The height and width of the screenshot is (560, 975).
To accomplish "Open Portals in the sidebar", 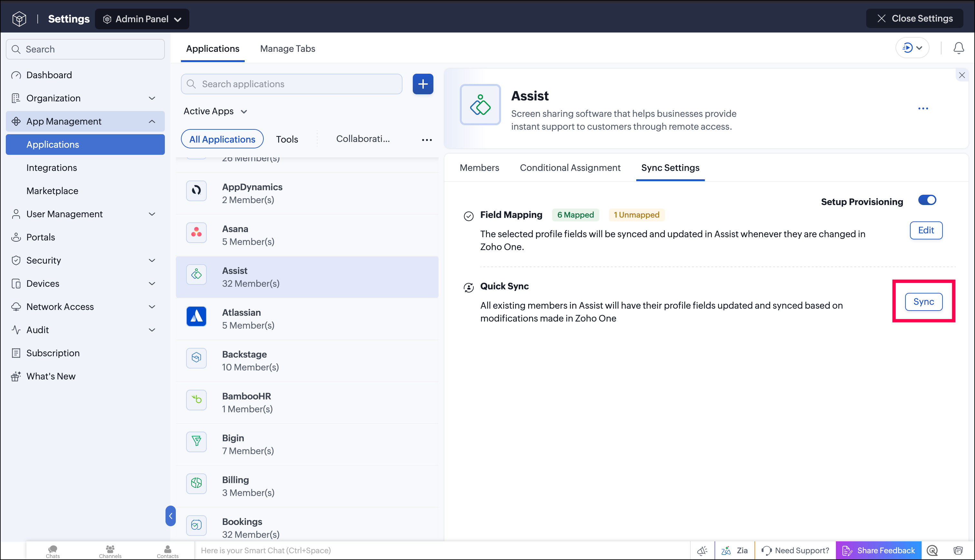I will pos(85,237).
